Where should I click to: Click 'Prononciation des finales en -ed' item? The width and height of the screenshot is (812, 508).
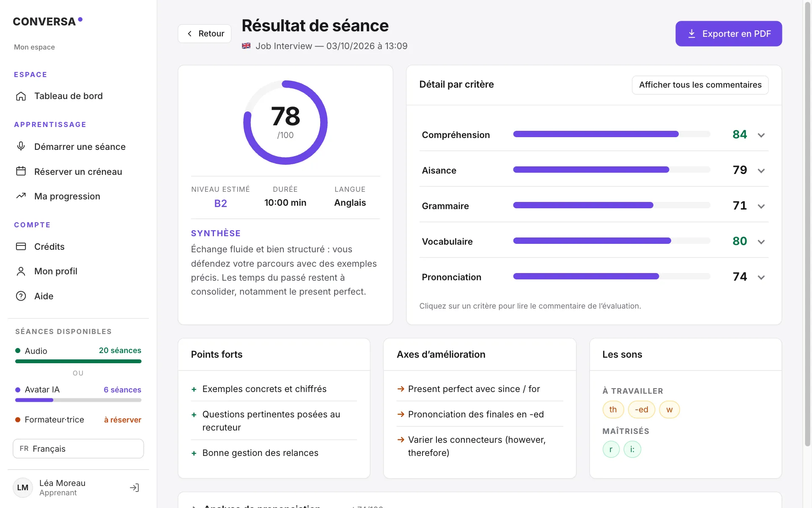[x=476, y=414]
